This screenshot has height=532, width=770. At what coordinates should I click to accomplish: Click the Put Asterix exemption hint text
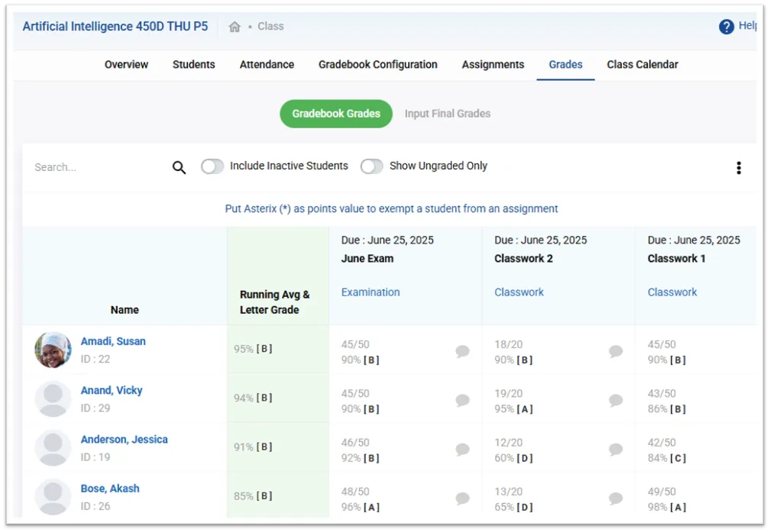click(391, 209)
